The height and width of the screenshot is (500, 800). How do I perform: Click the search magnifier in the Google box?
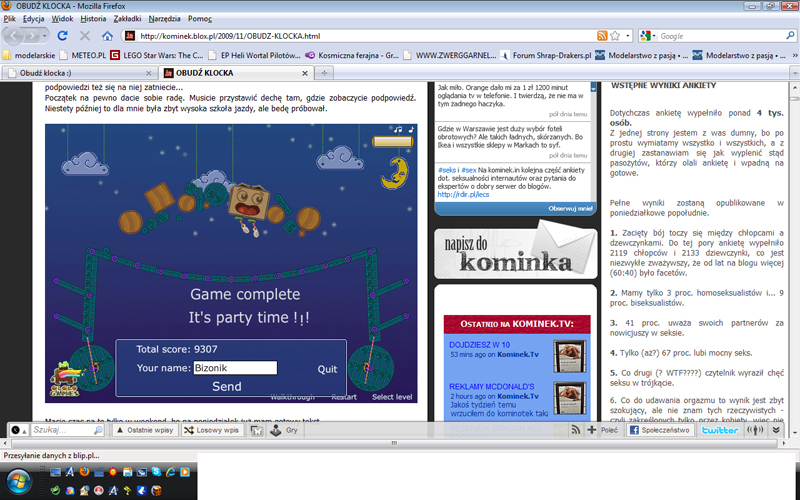[790, 36]
